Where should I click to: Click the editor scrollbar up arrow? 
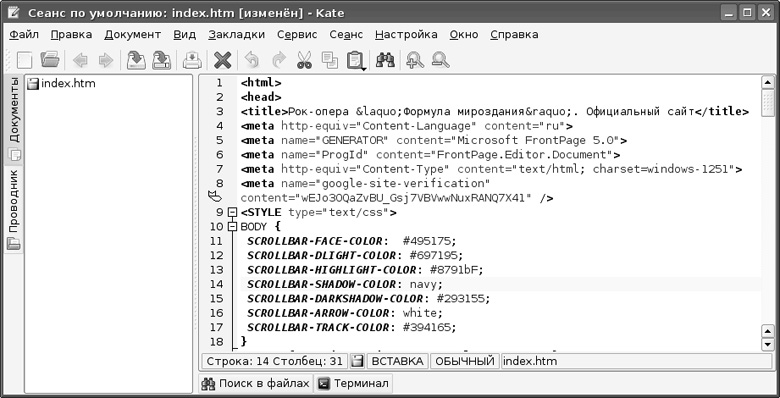(x=768, y=83)
